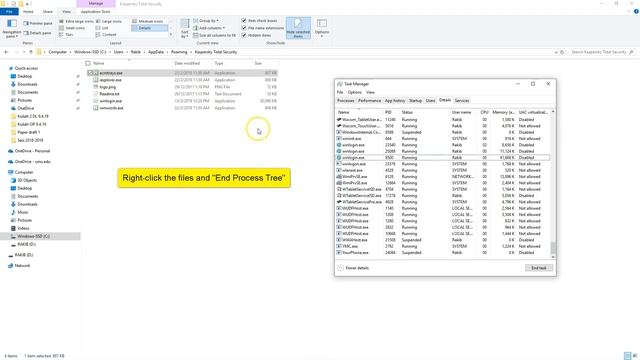Choose Content layout in ribbon
640x360 pixels.
(x=106, y=35)
